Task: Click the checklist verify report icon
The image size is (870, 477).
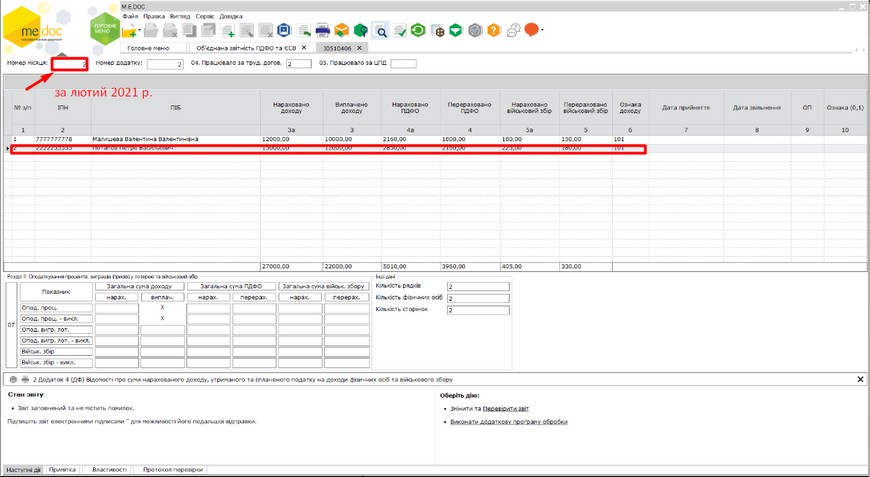Action: coord(400,31)
